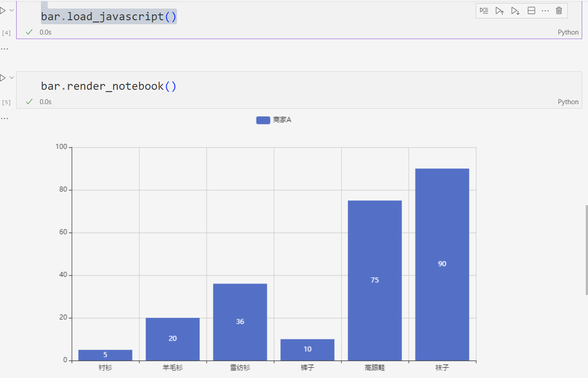Select the 裤子 bar labeled 10

click(307, 350)
